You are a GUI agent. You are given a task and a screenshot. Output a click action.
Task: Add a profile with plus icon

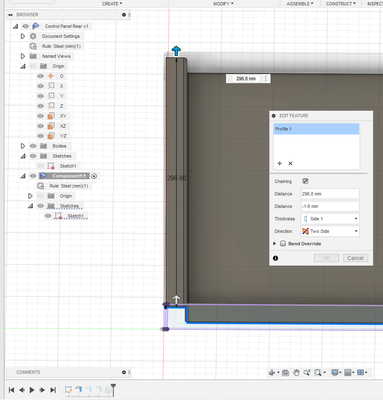coord(280,163)
